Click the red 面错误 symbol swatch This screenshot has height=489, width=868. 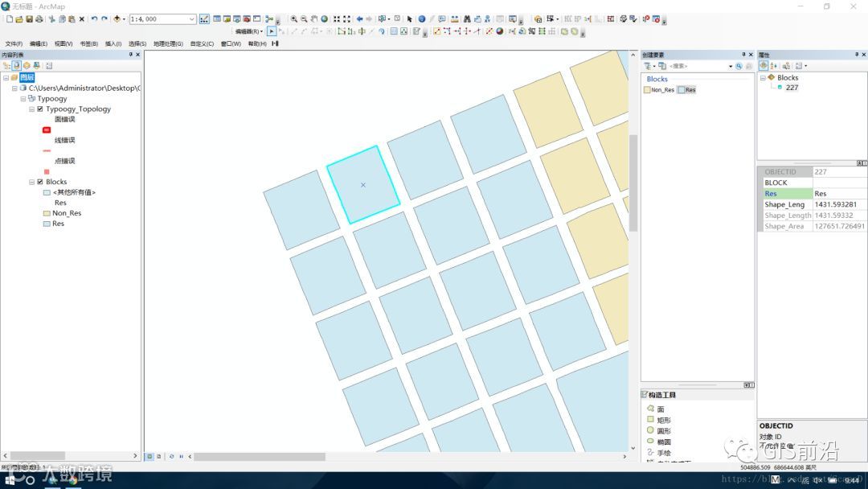coord(47,130)
